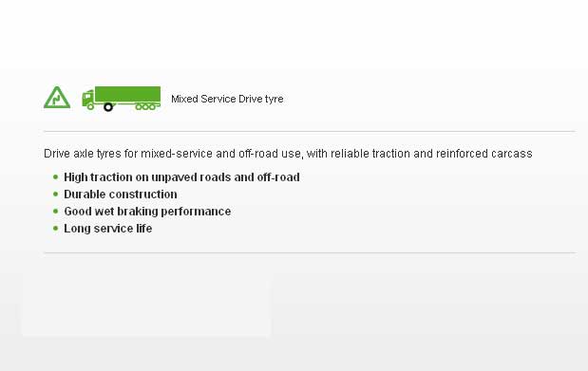Viewport: 588px width, 371px height.
Task: Click the truck cab front wheel
Action: pos(90,107)
